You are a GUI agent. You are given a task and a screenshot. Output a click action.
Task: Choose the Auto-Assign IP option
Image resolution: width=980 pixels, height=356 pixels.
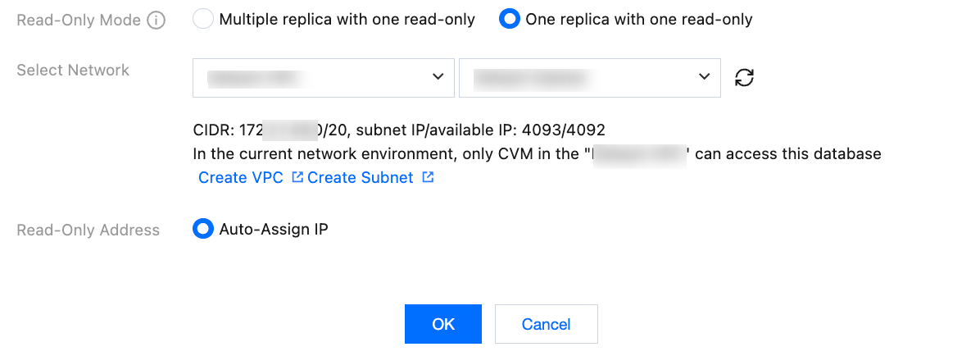202,229
